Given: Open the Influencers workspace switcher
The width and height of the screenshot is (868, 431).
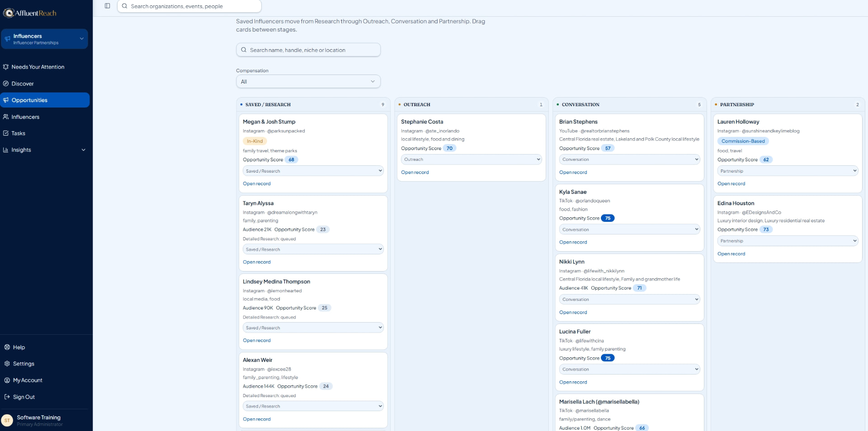Looking at the screenshot, I should click(44, 39).
